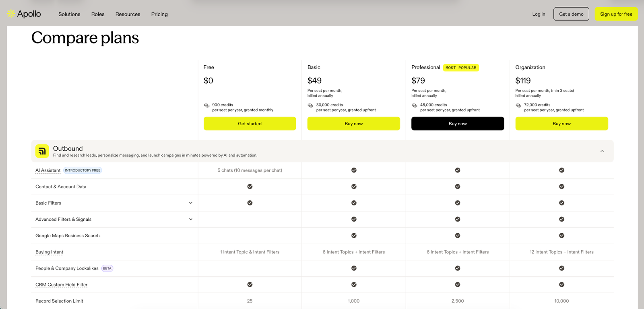Click the yellow Outbound section icon
The height and width of the screenshot is (309, 644).
point(42,151)
